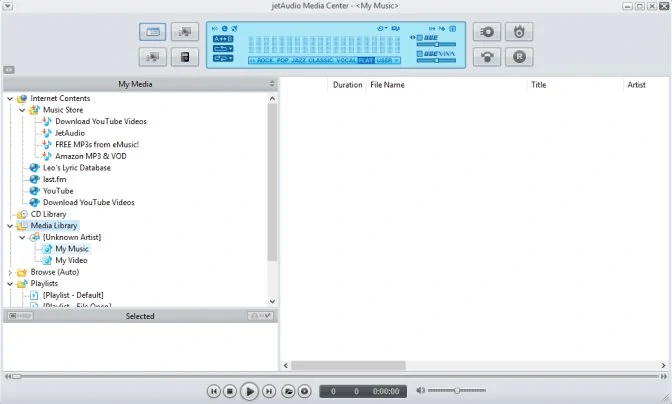Open the repeat mode dropdown
The height and width of the screenshot is (404, 672).
pos(223,48)
